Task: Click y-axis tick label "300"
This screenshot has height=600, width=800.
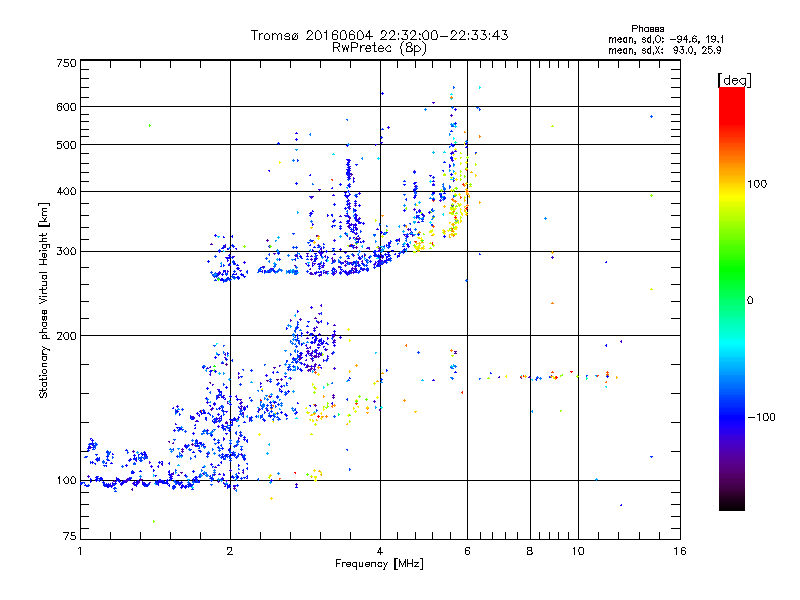Action: click(x=66, y=252)
